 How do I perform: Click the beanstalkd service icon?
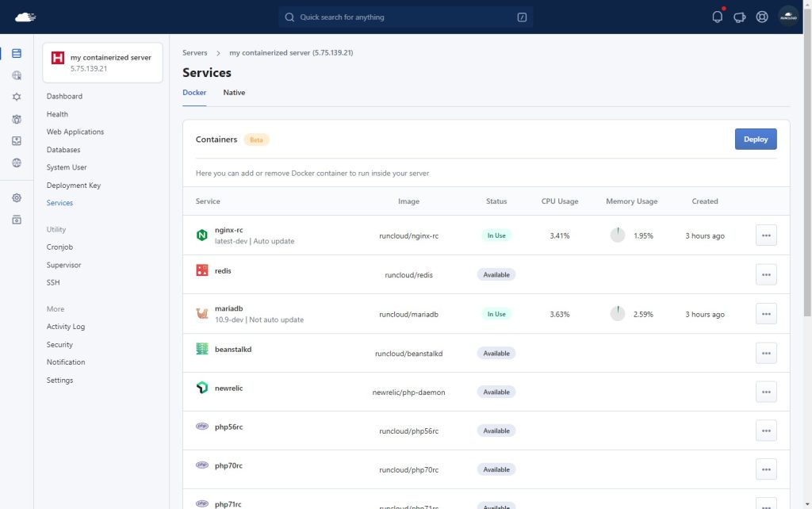[202, 349]
